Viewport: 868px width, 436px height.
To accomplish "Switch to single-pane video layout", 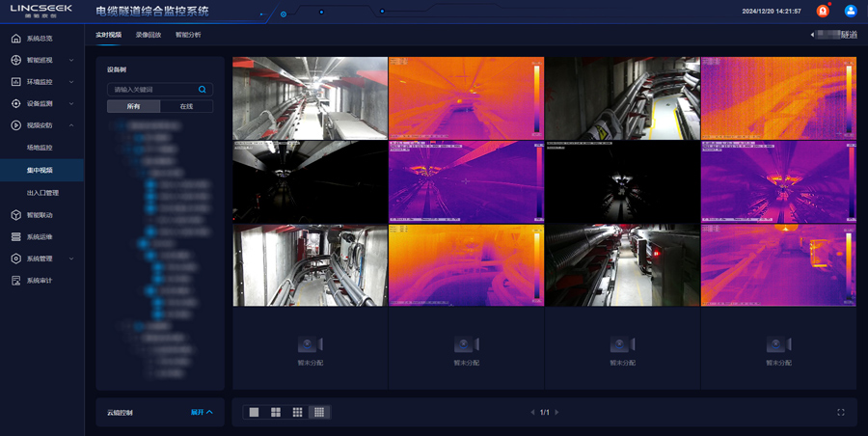I will tap(255, 412).
